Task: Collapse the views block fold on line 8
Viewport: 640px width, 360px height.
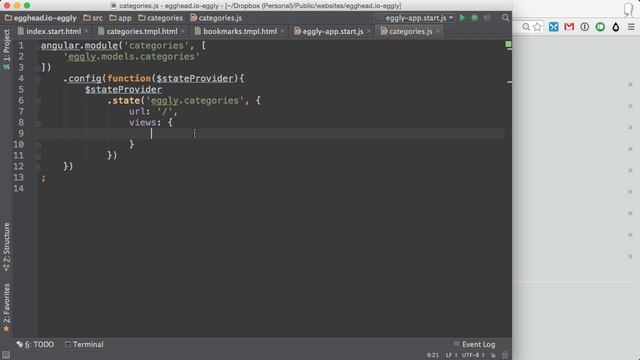Action: pyautogui.click(x=38, y=123)
